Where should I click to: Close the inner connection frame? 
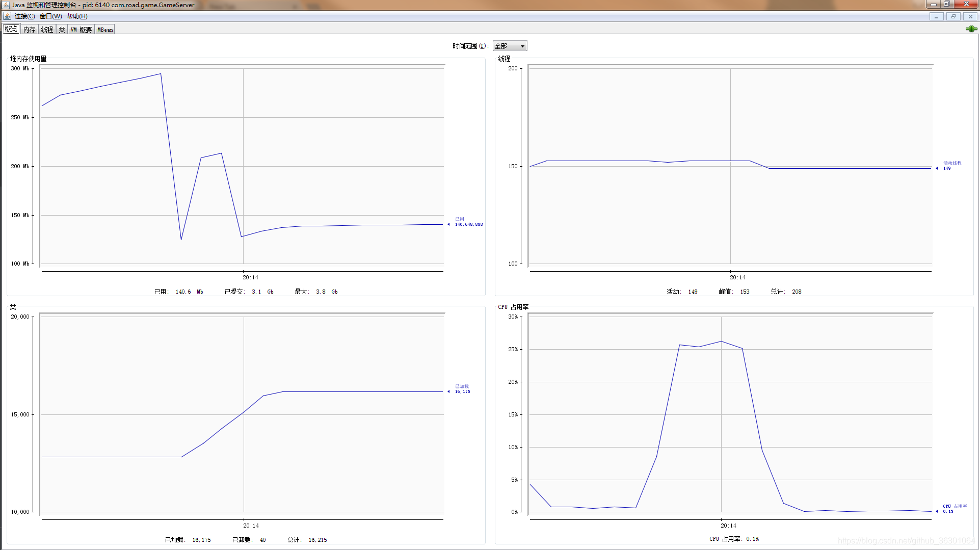click(970, 16)
